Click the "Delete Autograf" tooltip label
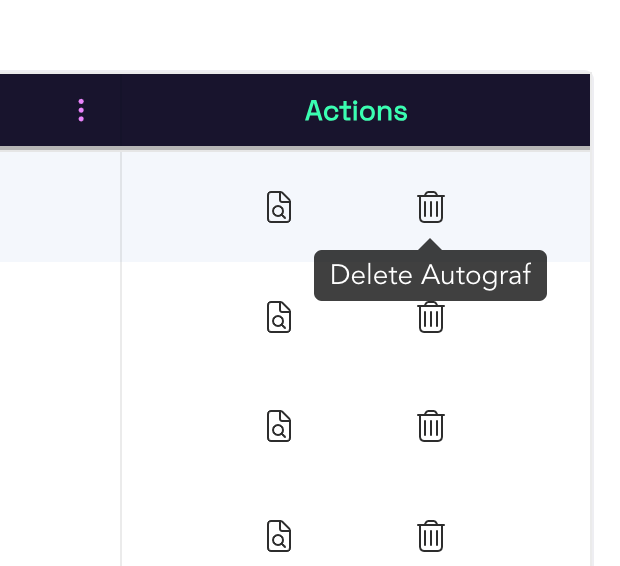 [430, 275]
